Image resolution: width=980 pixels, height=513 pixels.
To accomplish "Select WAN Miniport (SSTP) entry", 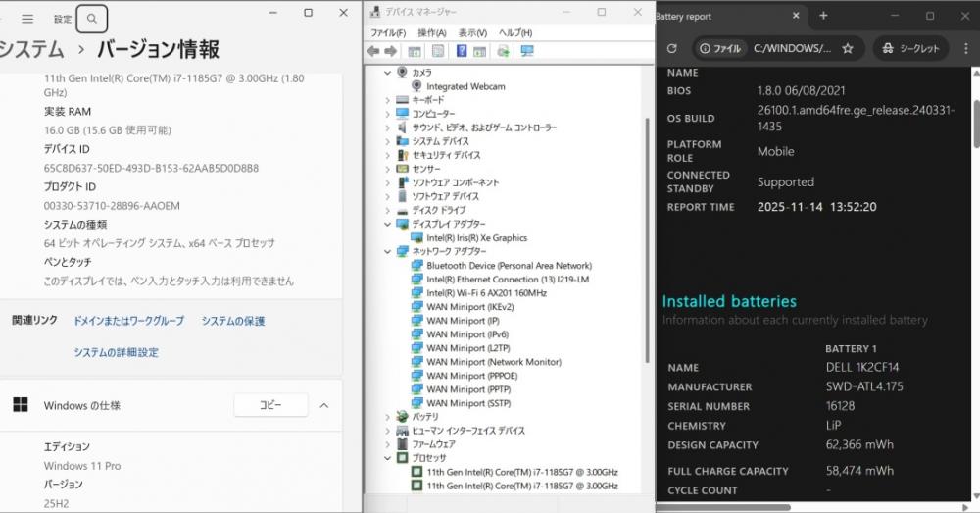I will click(x=468, y=403).
